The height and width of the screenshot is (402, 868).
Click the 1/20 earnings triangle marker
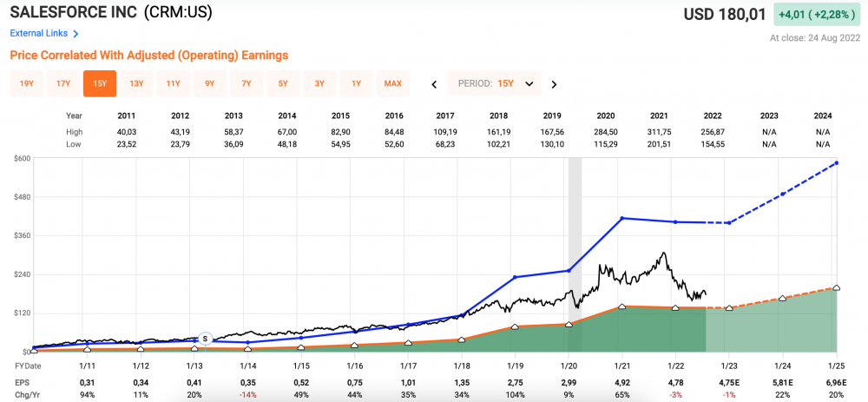(x=569, y=325)
